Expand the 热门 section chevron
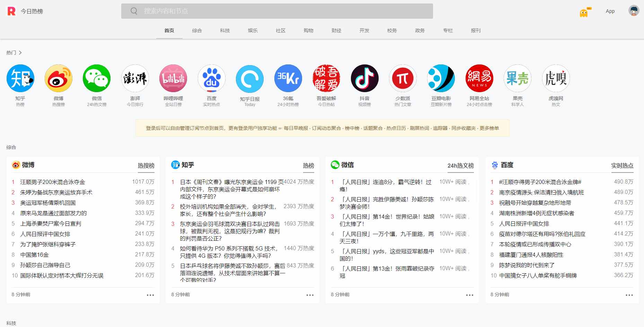 pyautogui.click(x=20, y=53)
